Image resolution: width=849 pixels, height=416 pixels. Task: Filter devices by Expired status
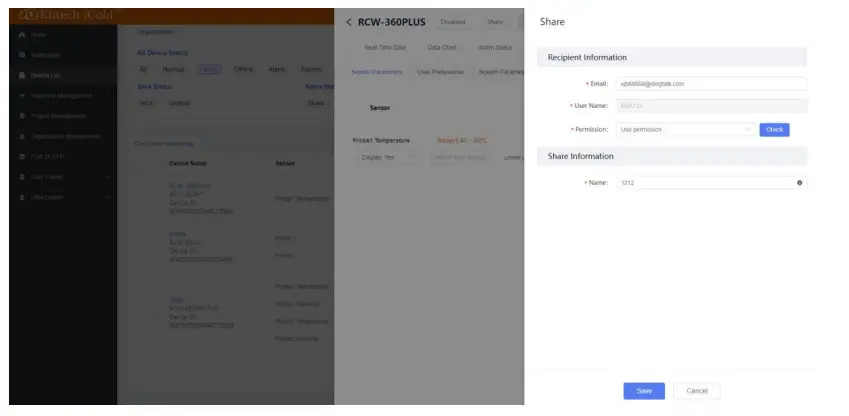(x=311, y=69)
